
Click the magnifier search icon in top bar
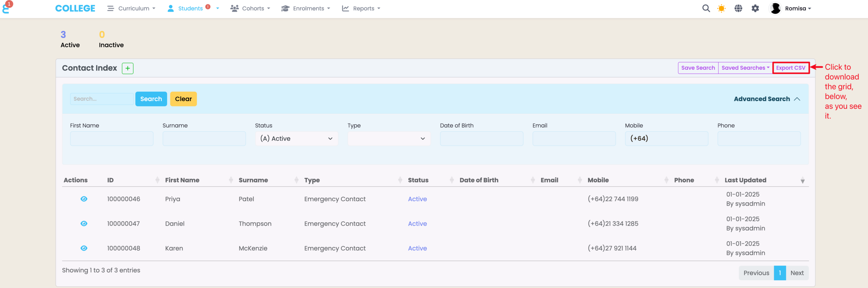(x=706, y=8)
